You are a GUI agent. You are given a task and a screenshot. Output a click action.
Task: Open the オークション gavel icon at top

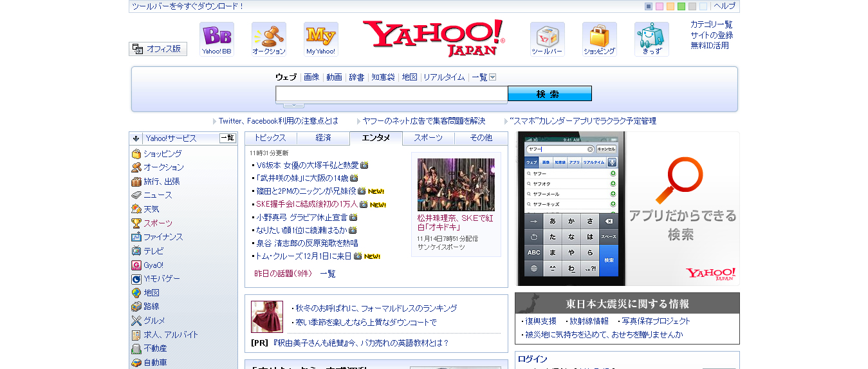[x=269, y=39]
